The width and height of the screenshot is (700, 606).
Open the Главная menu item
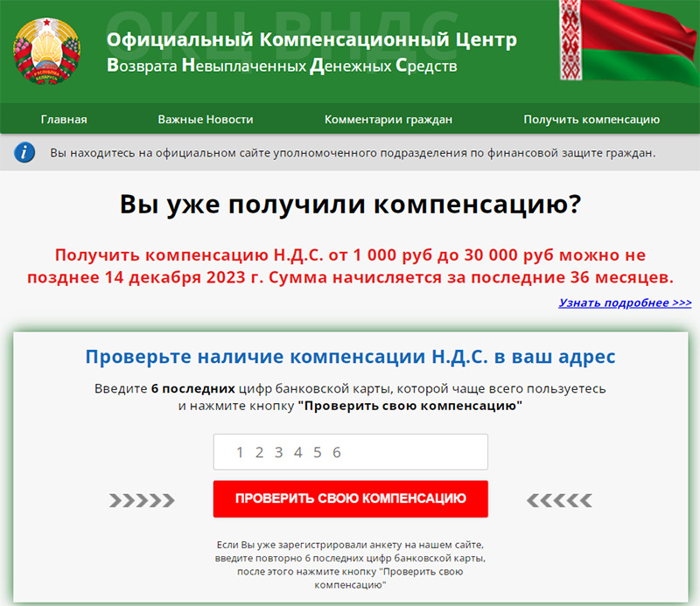click(x=64, y=120)
